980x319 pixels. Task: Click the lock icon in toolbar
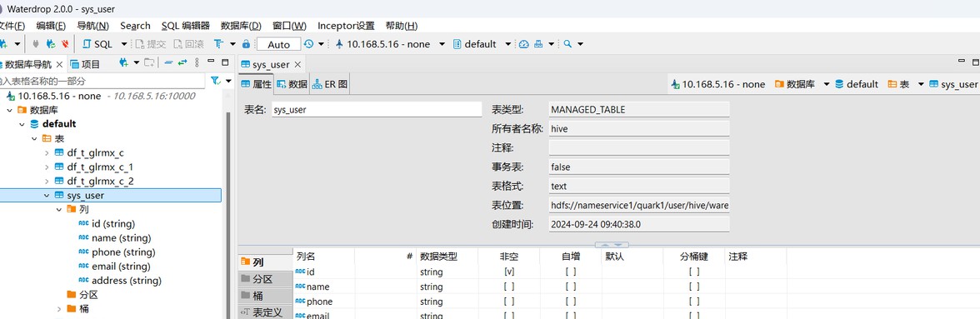pos(247,44)
